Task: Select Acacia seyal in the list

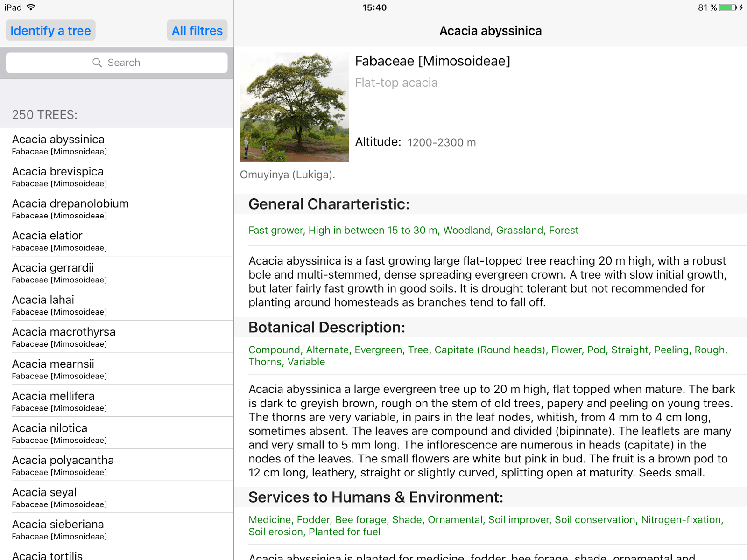Action: (x=117, y=497)
